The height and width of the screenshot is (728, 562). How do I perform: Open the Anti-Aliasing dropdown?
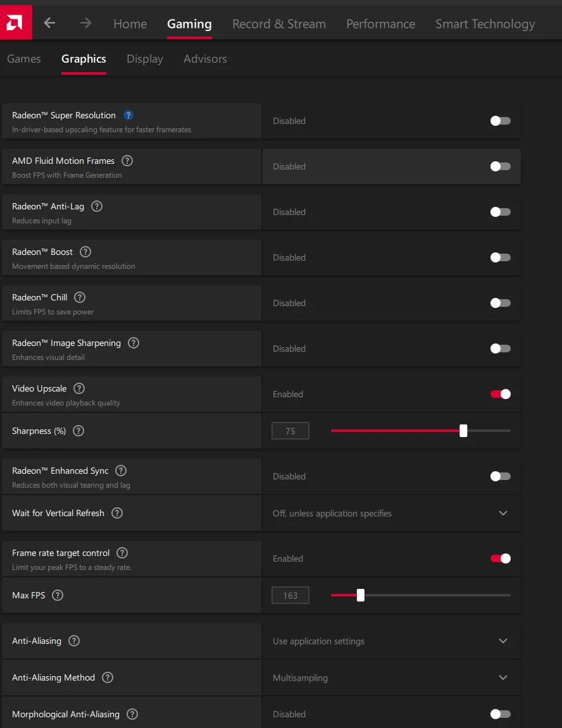(x=391, y=641)
